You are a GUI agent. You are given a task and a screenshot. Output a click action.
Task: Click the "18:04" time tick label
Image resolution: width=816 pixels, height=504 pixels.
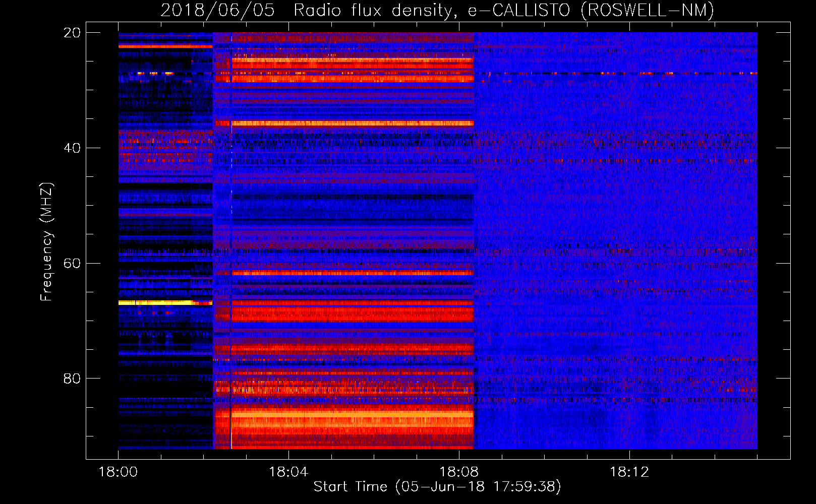coord(288,472)
